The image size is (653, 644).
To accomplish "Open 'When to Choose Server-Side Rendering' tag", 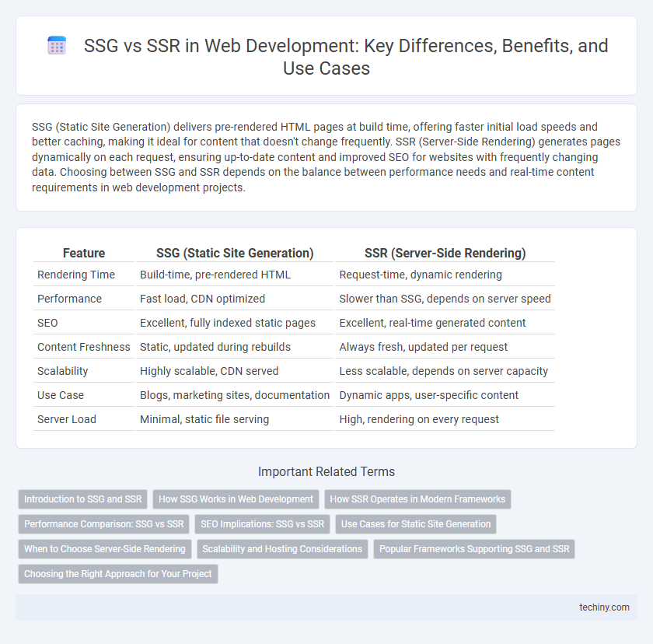I will (x=104, y=549).
